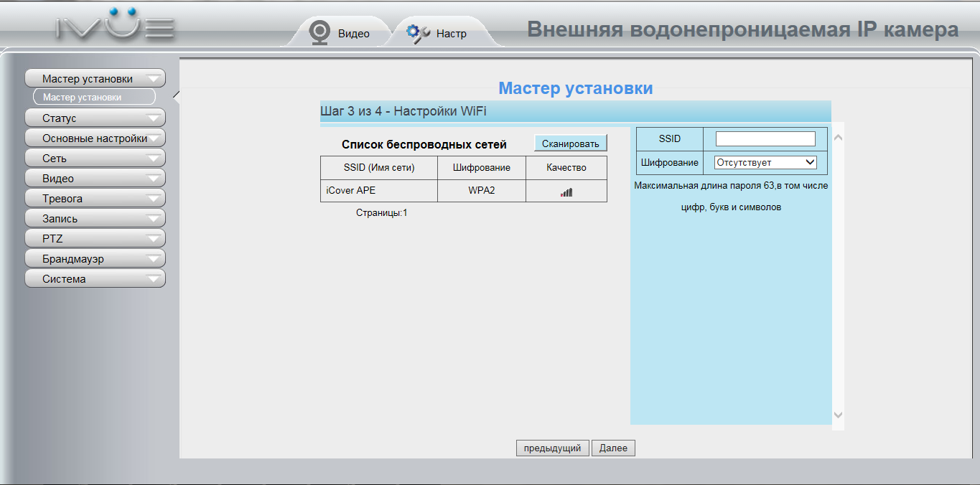
Task: Expand the Видео sidebar menu
Action: pyautogui.click(x=95, y=179)
